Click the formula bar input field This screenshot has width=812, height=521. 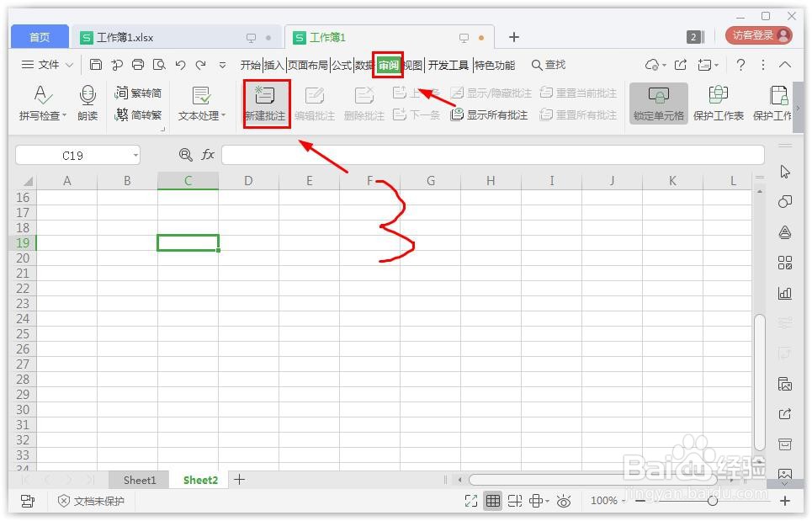(492, 155)
